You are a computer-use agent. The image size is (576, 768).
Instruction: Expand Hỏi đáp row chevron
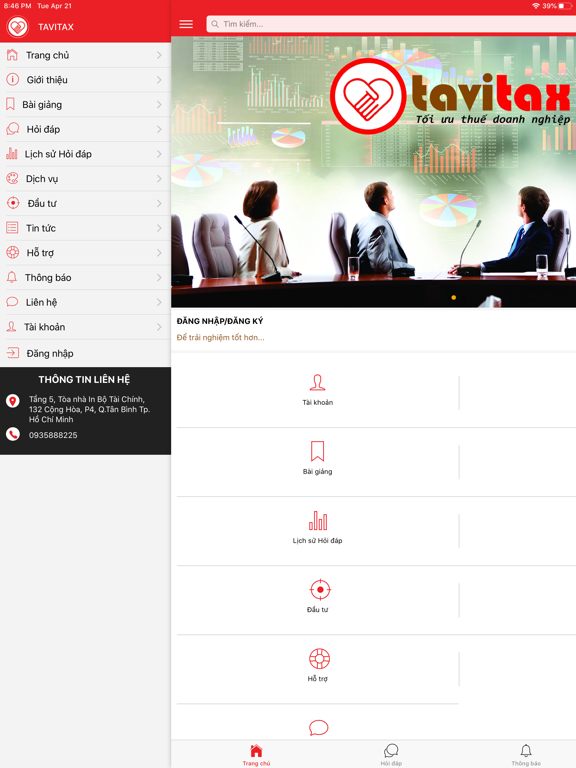click(159, 129)
